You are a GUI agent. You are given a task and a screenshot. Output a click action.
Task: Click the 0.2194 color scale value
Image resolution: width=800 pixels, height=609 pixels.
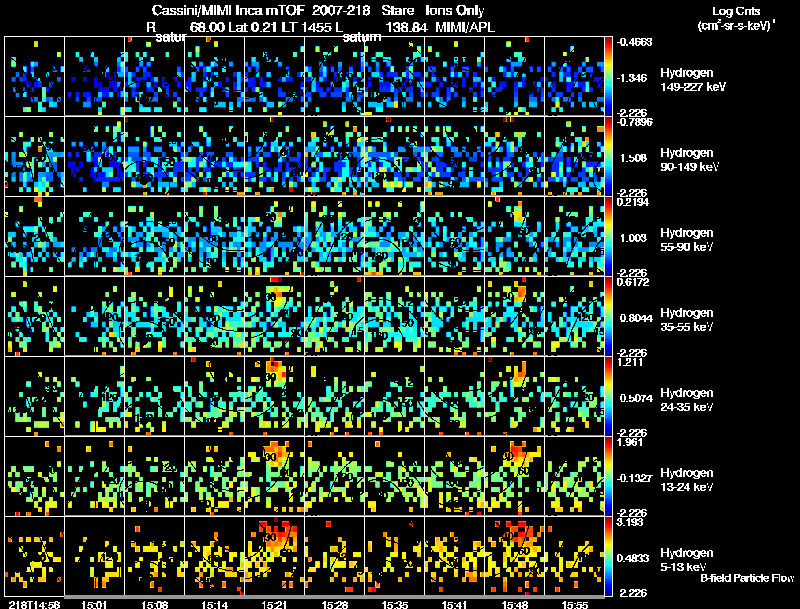click(x=632, y=202)
